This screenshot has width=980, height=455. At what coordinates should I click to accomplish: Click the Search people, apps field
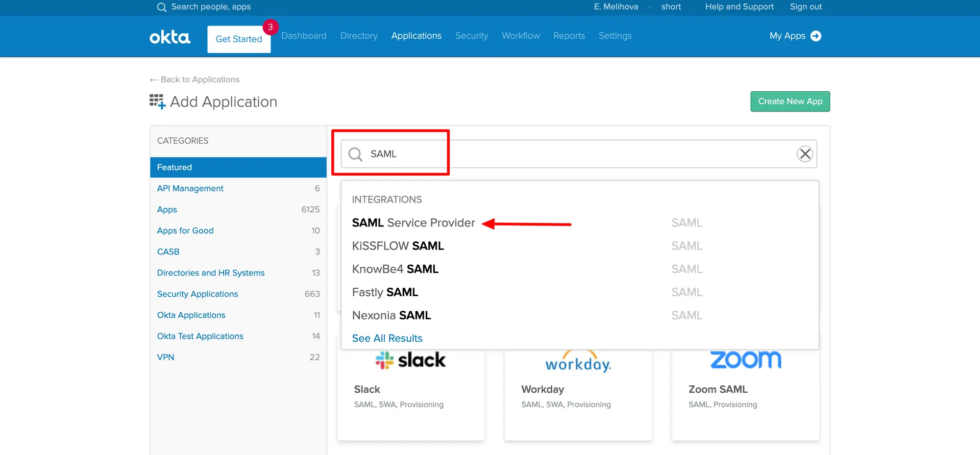(211, 7)
